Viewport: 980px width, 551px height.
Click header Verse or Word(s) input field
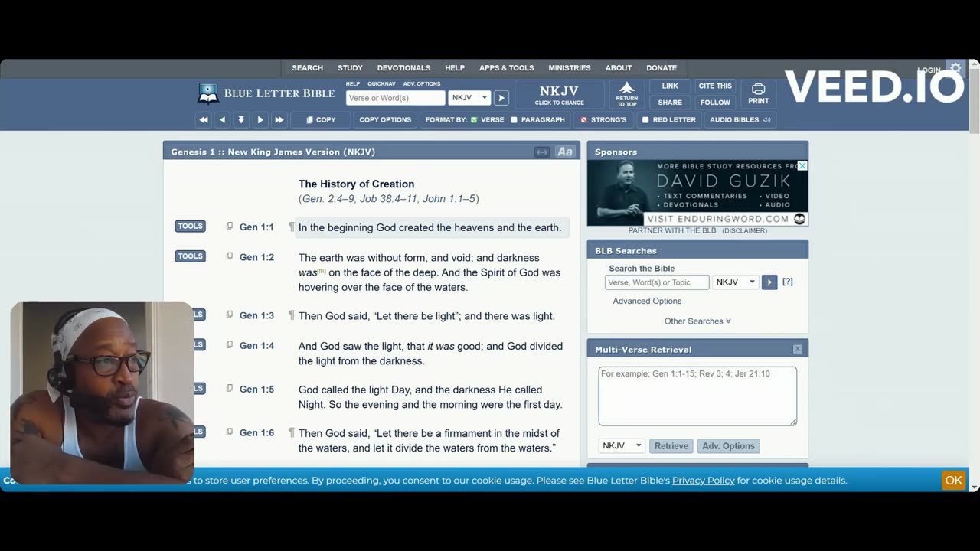395,98
